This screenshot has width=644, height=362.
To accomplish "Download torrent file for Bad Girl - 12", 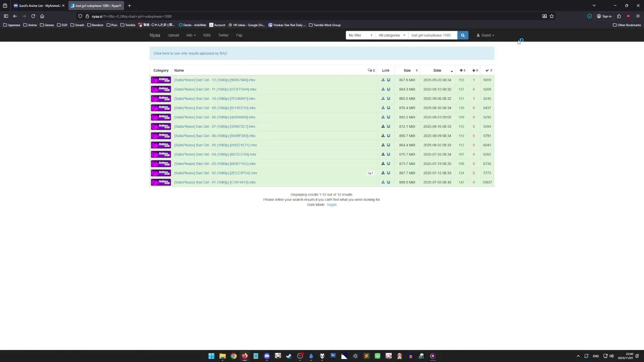I will [383, 80].
